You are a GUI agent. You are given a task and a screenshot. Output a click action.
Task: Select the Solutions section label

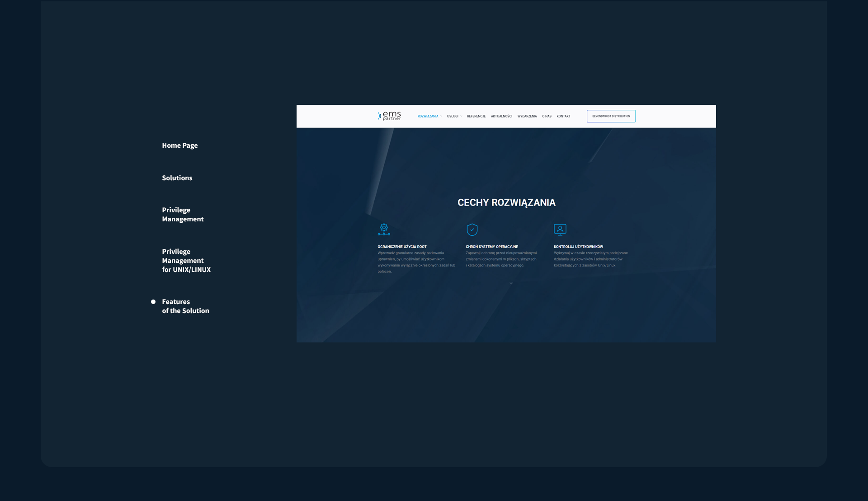coord(177,178)
